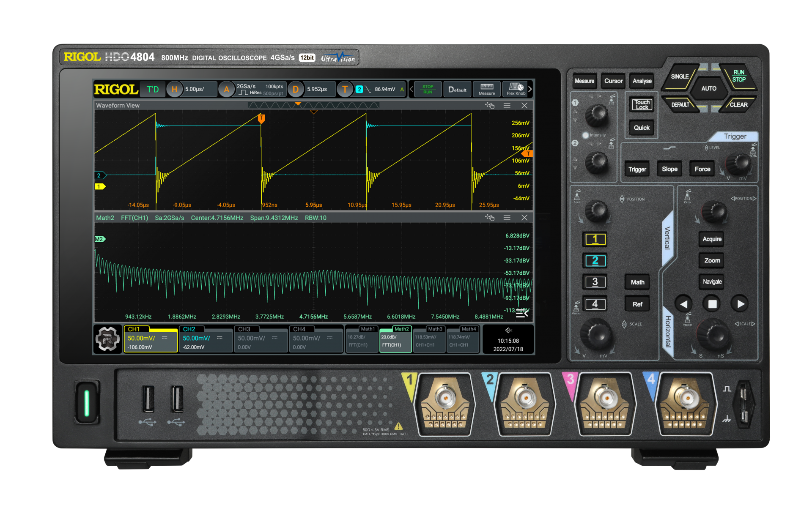Click the muted speaker icon above the clock
Screen dimensions: 812x508
[509, 330]
